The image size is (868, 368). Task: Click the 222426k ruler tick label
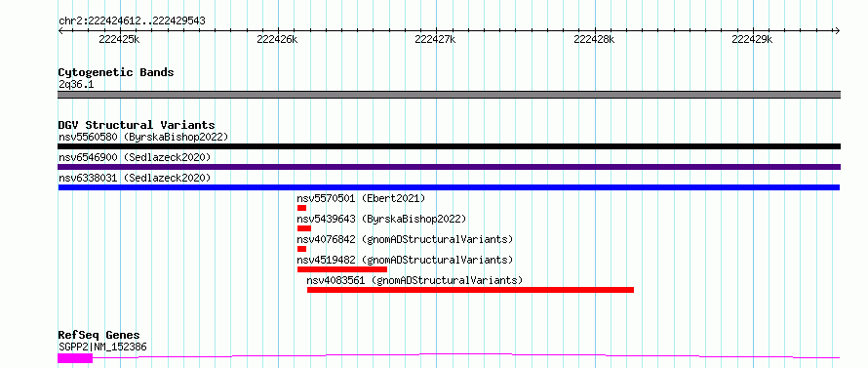(277, 39)
